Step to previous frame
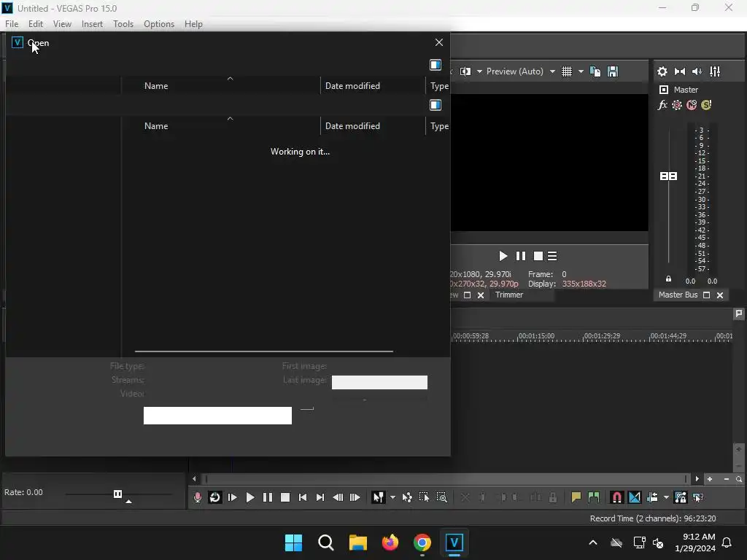This screenshot has height=560, width=747. (338, 497)
